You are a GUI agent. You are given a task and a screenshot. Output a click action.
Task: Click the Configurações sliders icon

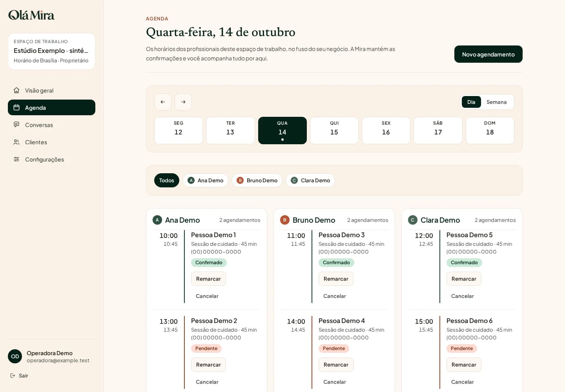coord(16,159)
